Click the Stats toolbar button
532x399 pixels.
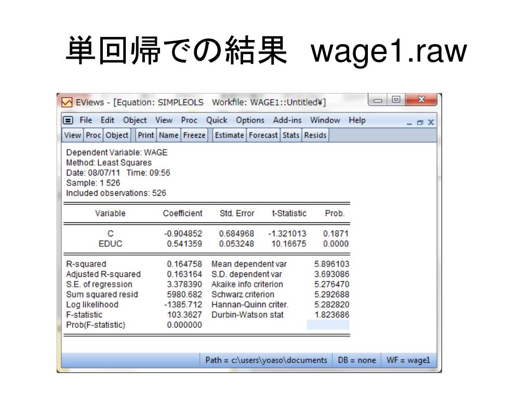coord(291,135)
